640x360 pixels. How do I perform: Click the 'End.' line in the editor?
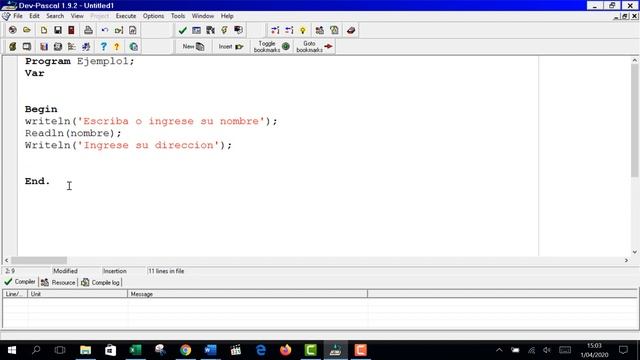[38, 181]
